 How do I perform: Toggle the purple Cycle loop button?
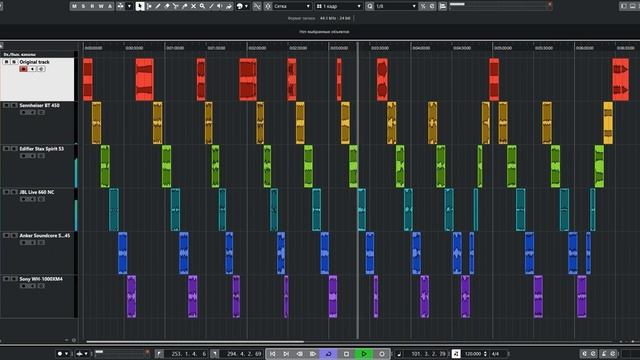[x=328, y=354]
